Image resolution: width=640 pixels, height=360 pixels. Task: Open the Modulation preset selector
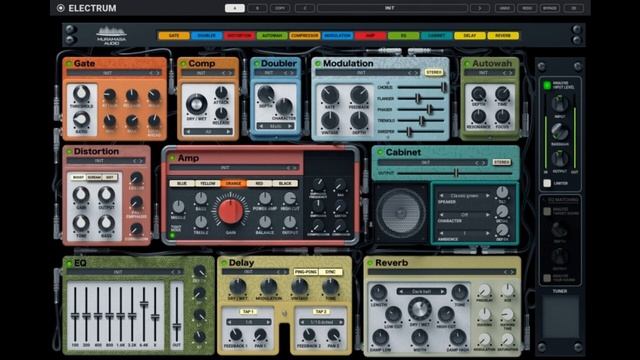(x=368, y=73)
